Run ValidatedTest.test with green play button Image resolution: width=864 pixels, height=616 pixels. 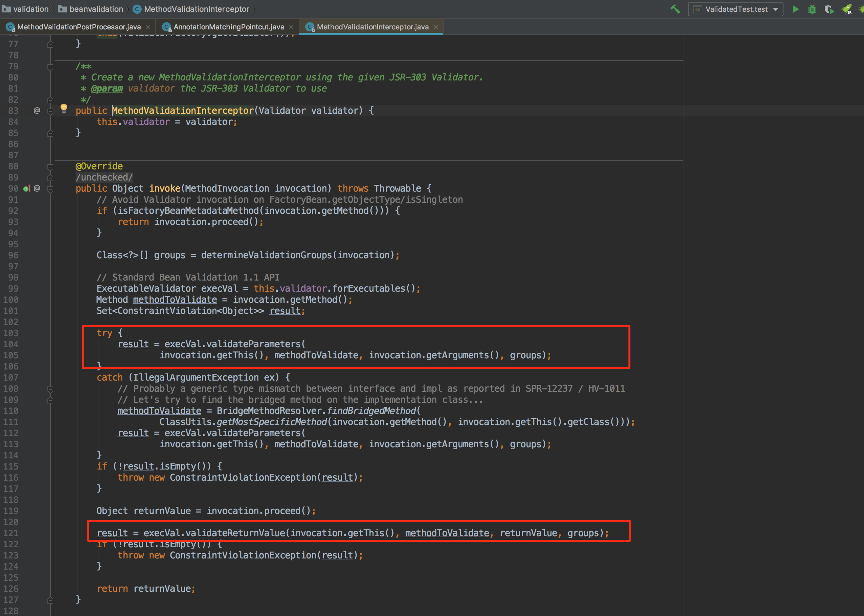(x=795, y=9)
